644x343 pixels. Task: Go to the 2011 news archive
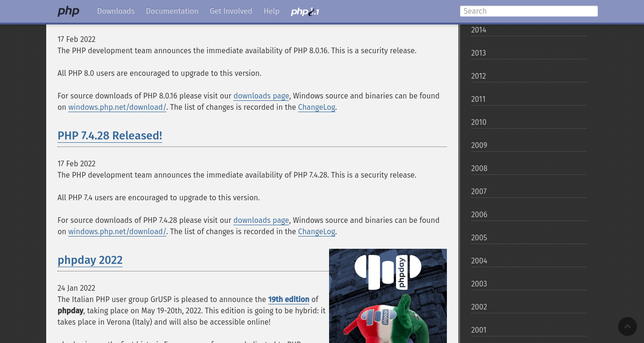(x=529, y=99)
